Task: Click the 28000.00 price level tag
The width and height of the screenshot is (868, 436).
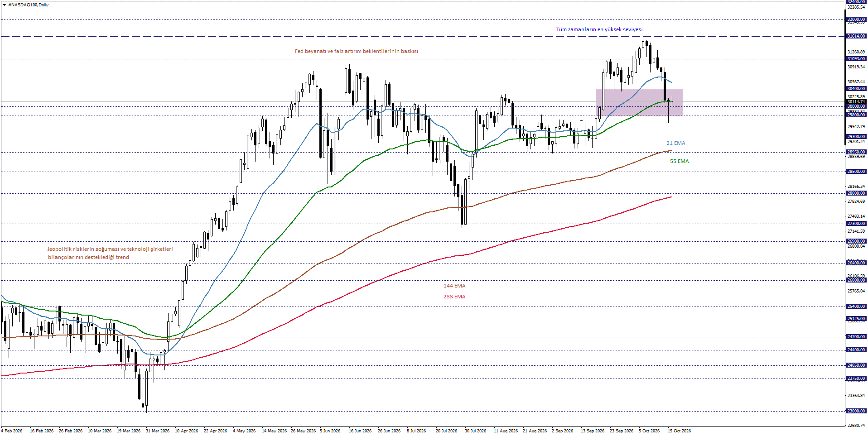Action: (856, 193)
